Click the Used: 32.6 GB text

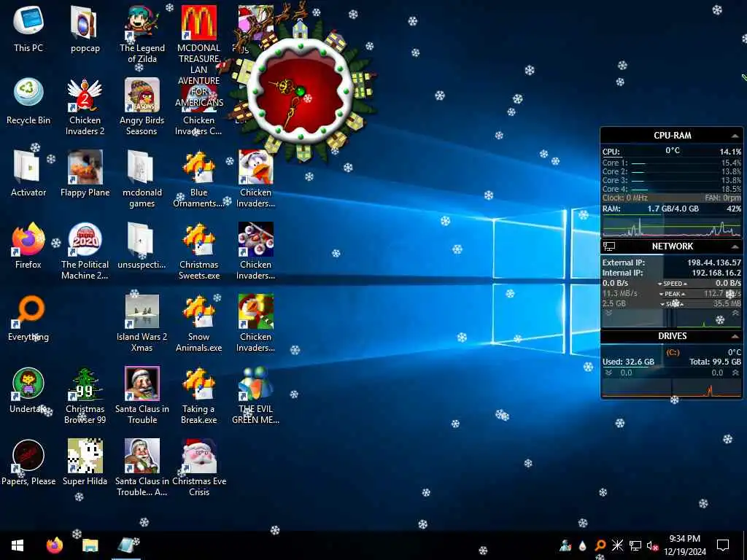point(628,362)
